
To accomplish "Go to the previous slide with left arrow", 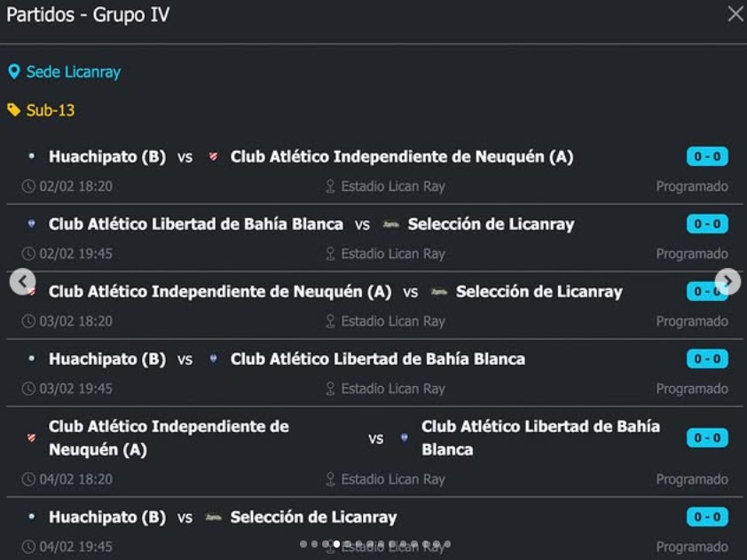I will [x=22, y=282].
